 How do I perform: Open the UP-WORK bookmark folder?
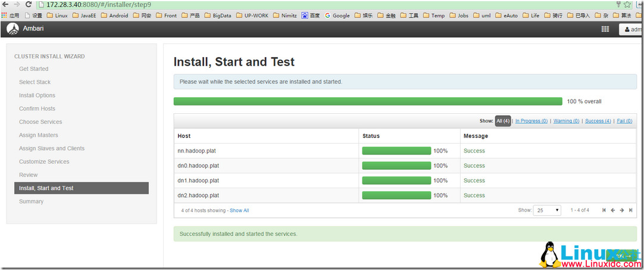pos(252,15)
